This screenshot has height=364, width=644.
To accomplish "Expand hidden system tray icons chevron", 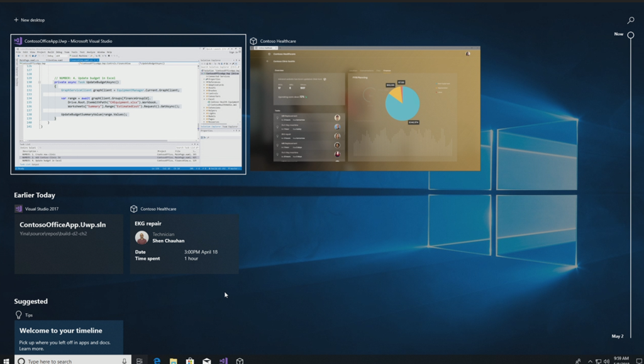I will pos(590,361).
